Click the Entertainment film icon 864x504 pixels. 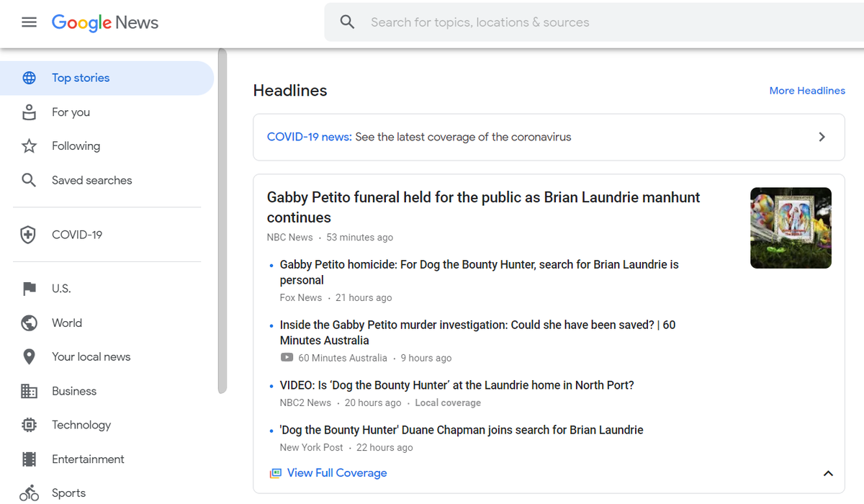[x=29, y=459]
